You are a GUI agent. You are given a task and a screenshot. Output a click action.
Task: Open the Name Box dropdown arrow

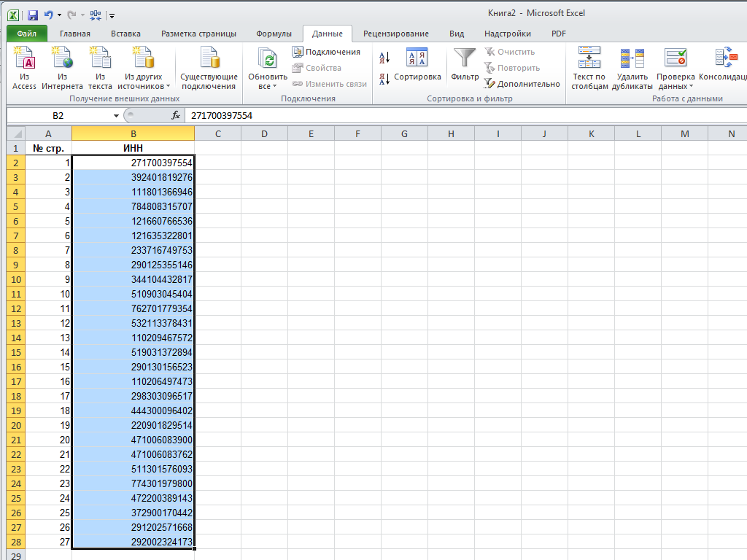pyautogui.click(x=116, y=116)
